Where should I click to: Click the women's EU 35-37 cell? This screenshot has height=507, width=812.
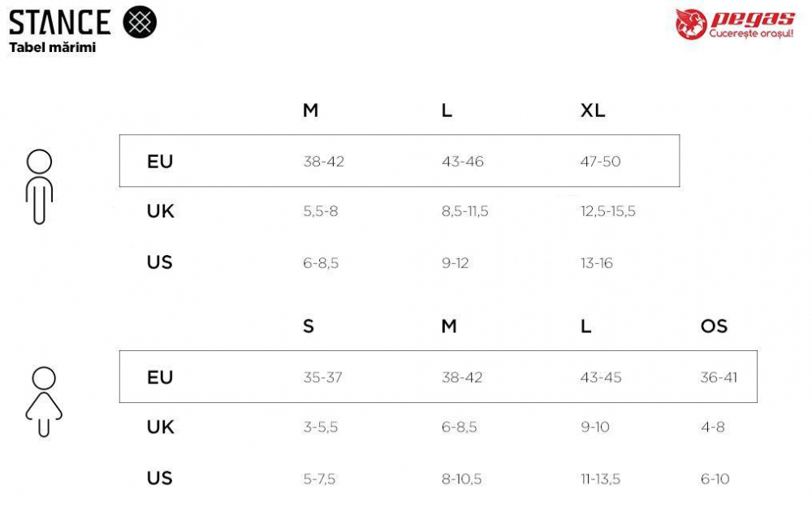pos(322,378)
